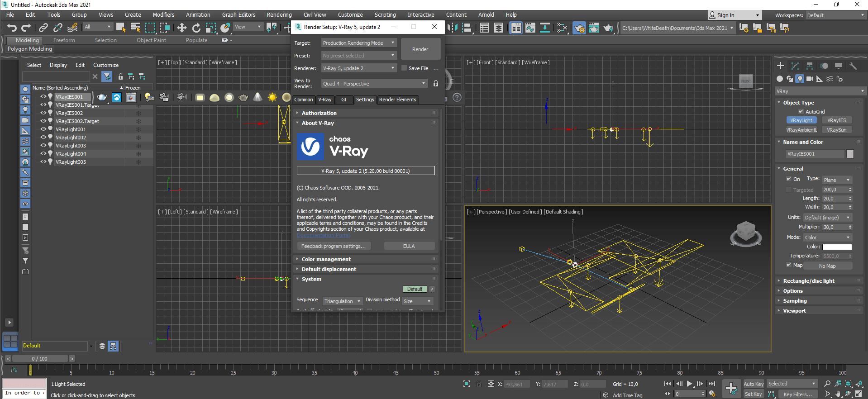This screenshot has height=399, width=868.
Task: Open the Sequence dropdown showing Triangulation
Action: pyautogui.click(x=343, y=301)
